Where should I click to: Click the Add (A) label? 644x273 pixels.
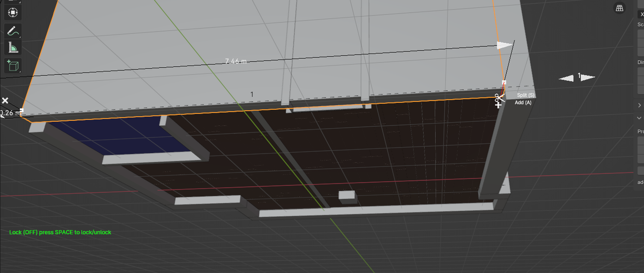click(523, 102)
